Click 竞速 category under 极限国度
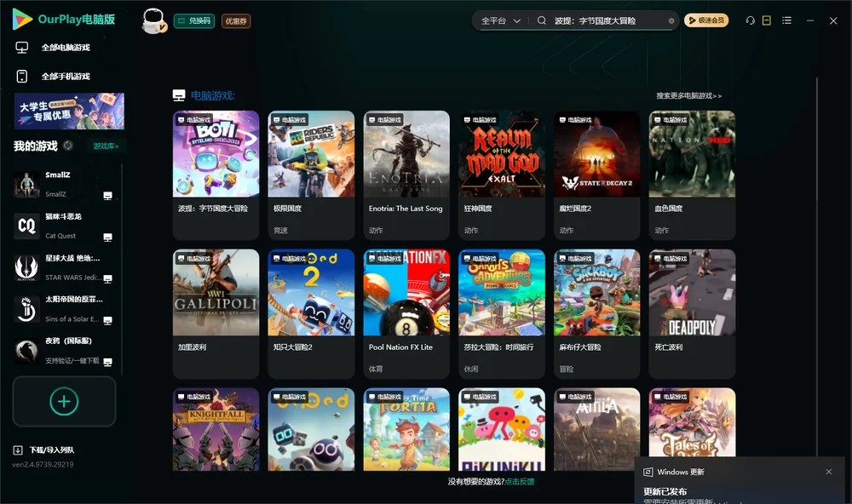Viewport: 852px width, 504px height. (280, 230)
